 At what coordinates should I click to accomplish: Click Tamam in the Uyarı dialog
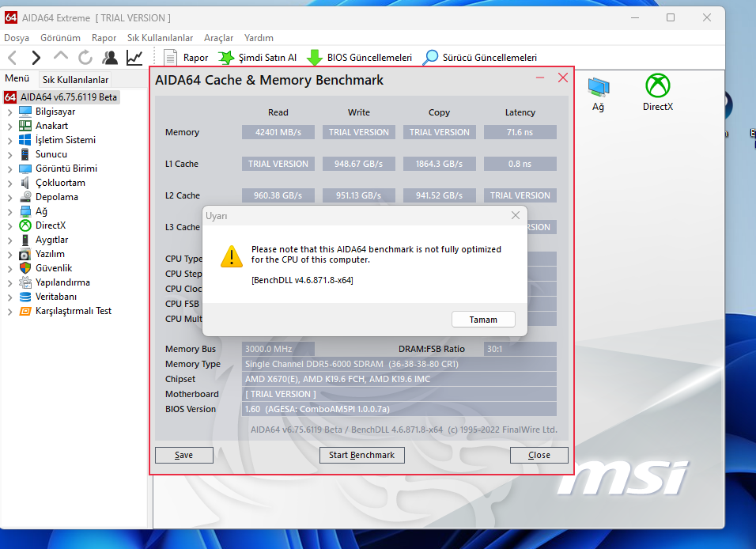(483, 320)
